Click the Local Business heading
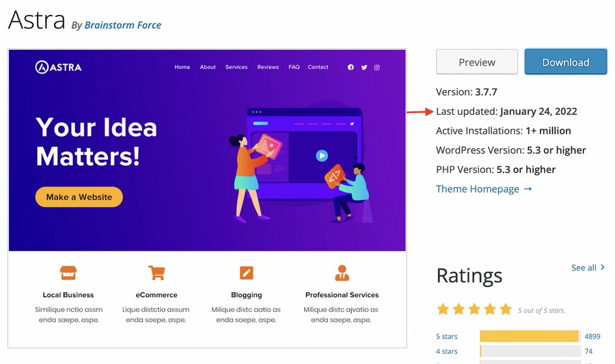615x364 pixels. (x=68, y=294)
